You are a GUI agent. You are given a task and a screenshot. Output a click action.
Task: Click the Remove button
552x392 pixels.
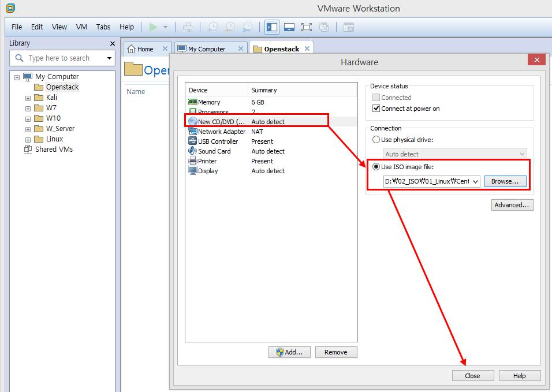point(336,352)
